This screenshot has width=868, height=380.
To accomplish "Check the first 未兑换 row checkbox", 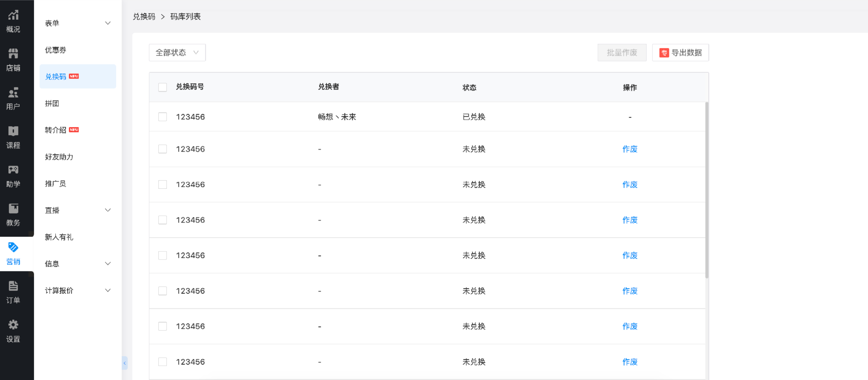I will coord(162,149).
